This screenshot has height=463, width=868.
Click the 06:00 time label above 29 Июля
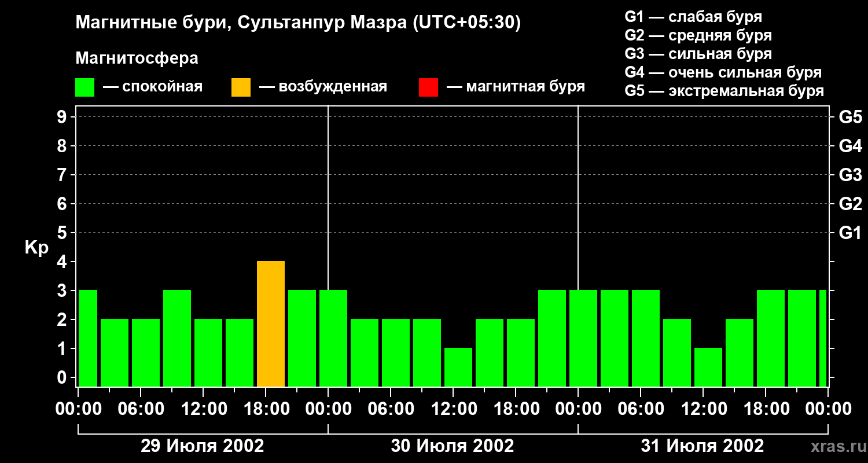141,409
